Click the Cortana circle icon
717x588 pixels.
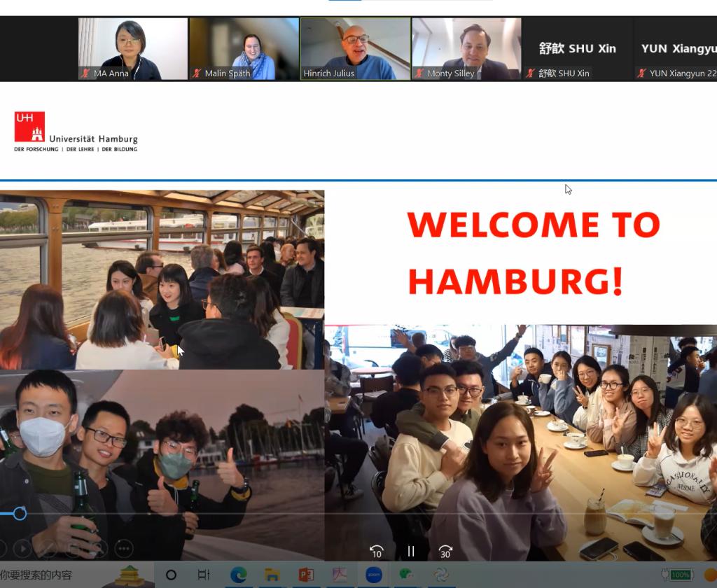click(x=171, y=575)
